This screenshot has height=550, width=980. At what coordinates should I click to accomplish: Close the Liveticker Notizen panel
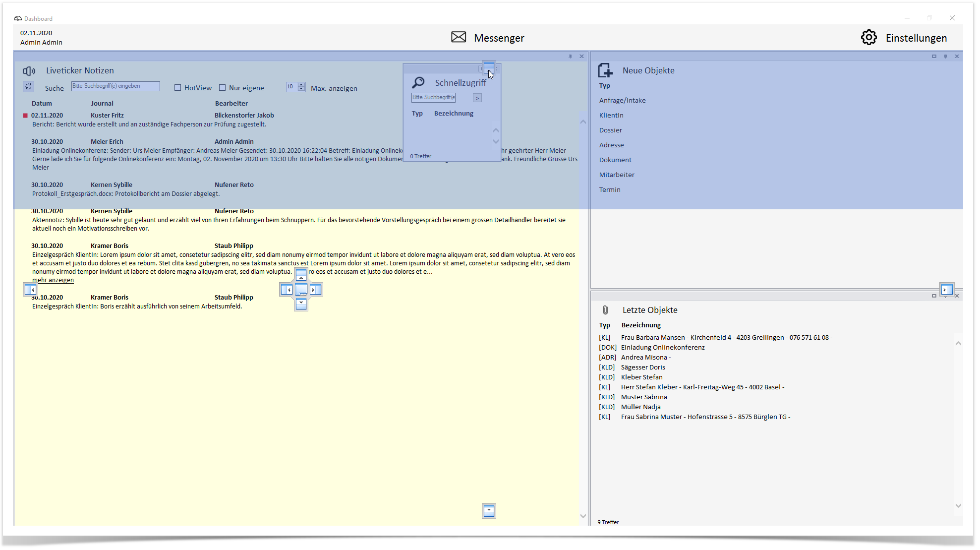point(581,56)
